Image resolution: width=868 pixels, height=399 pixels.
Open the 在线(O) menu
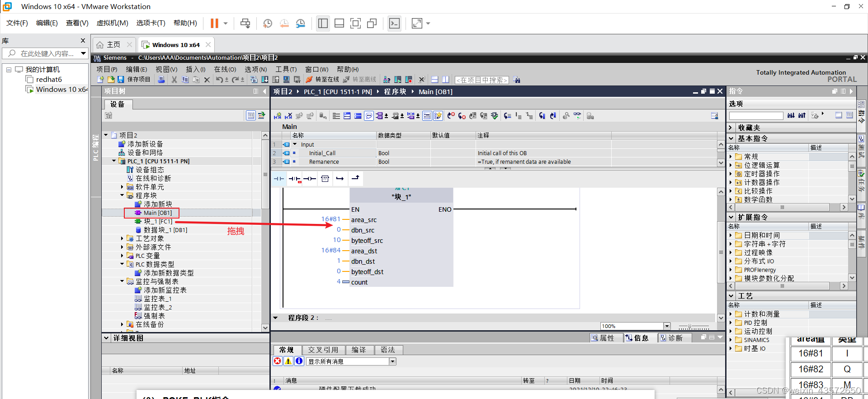coord(225,69)
